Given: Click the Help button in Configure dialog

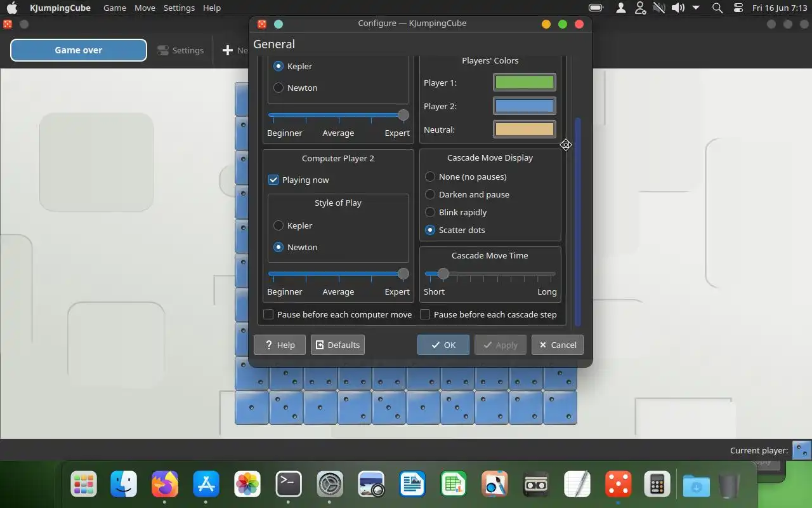Looking at the screenshot, I should coord(280,345).
